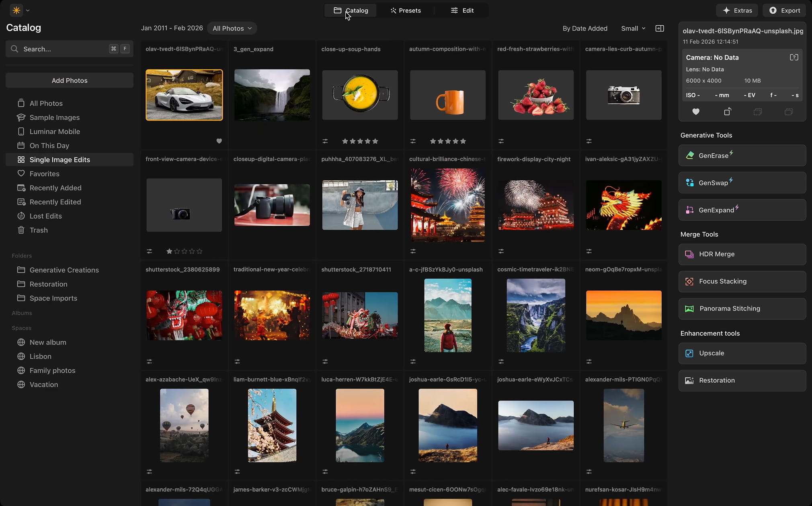Screen dimensions: 812x506
Task: Switch to the Presets tab
Action: click(x=406, y=10)
